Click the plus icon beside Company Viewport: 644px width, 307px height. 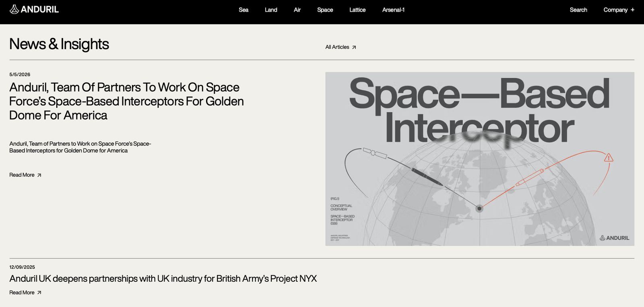[x=632, y=10]
